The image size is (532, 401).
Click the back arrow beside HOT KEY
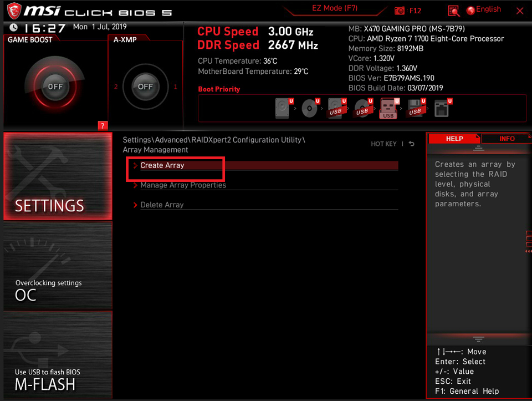pos(412,144)
